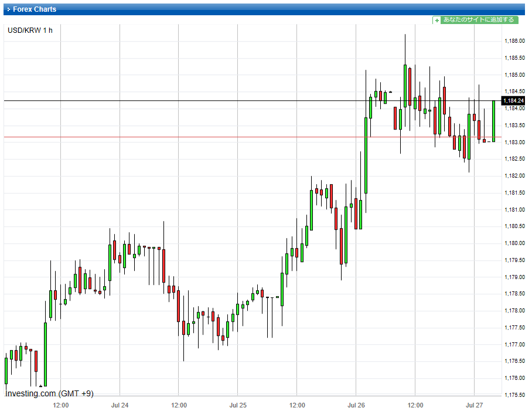This screenshot has height=418, width=532.
Task: Click the Jul 24 date marker
Action: click(x=120, y=405)
